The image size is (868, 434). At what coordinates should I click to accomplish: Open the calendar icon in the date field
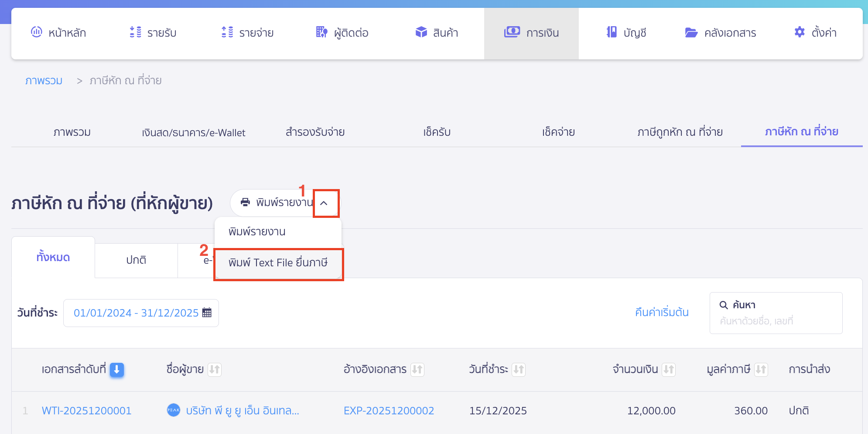[207, 313]
